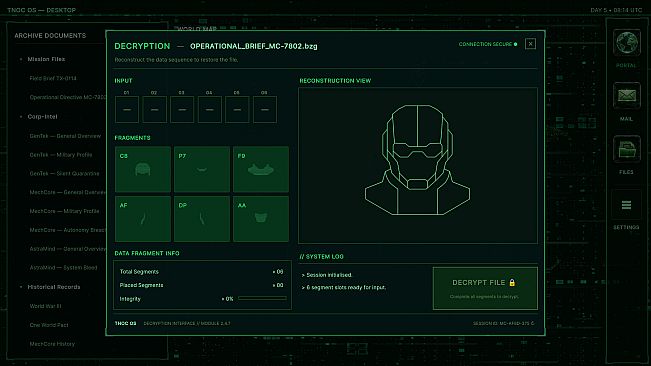Select fragment C8 helmet top piece

point(143,169)
